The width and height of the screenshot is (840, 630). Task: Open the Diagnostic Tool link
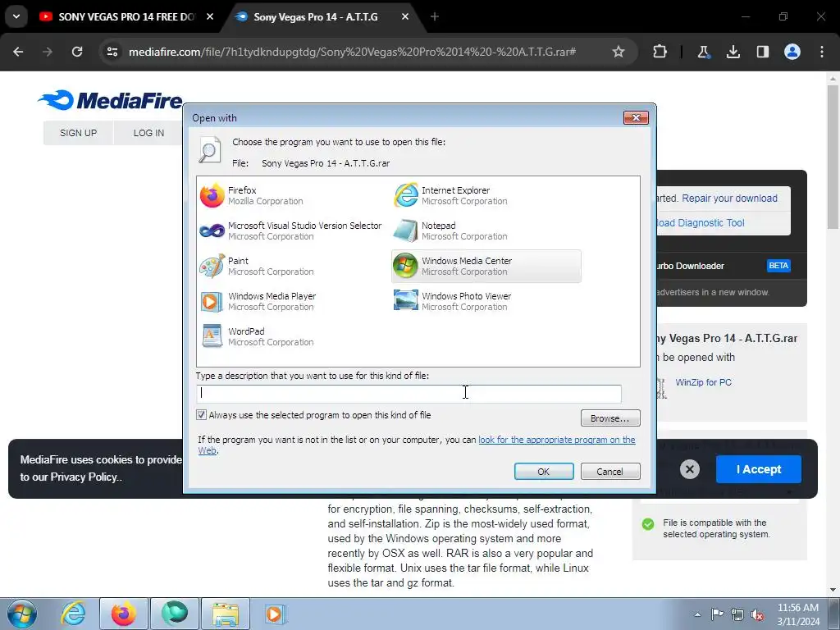point(701,223)
